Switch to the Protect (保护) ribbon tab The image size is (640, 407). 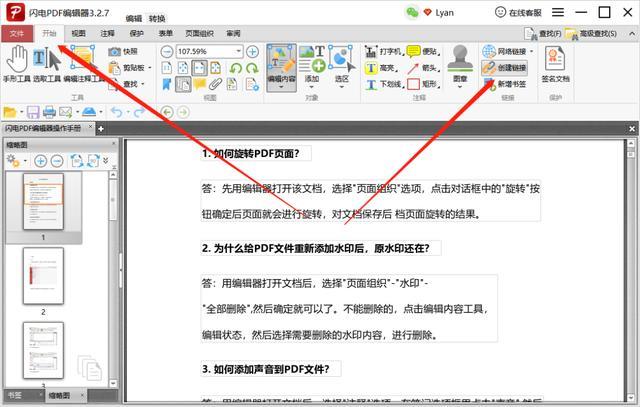[x=137, y=33]
